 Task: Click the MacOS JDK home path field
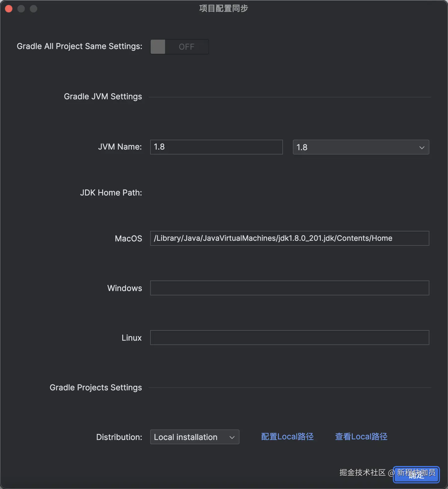(x=289, y=238)
